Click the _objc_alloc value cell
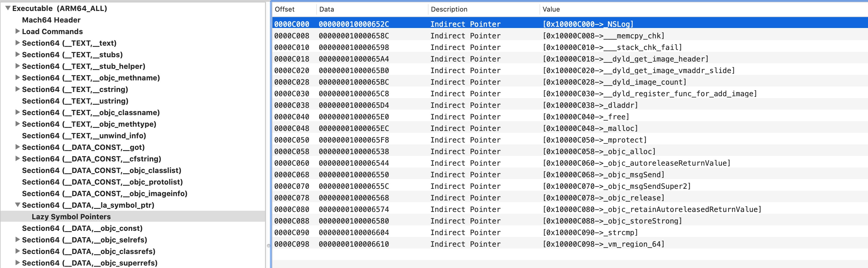Viewport: 868px width, 268px height. click(x=599, y=151)
